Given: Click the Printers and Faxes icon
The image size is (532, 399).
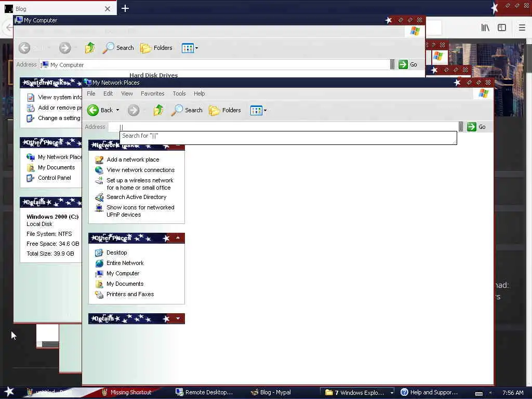Looking at the screenshot, I should (99, 295).
